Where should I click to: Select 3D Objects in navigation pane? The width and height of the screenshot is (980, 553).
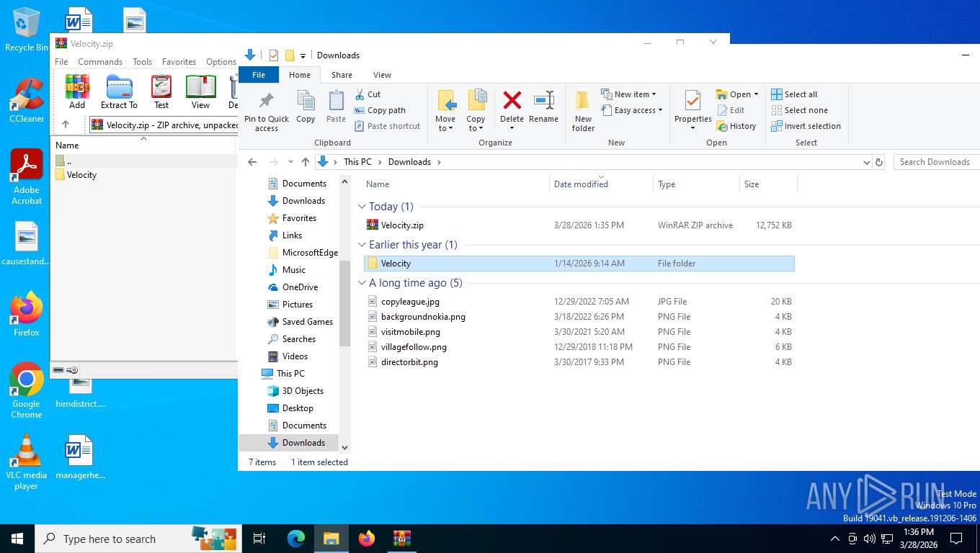(x=303, y=391)
